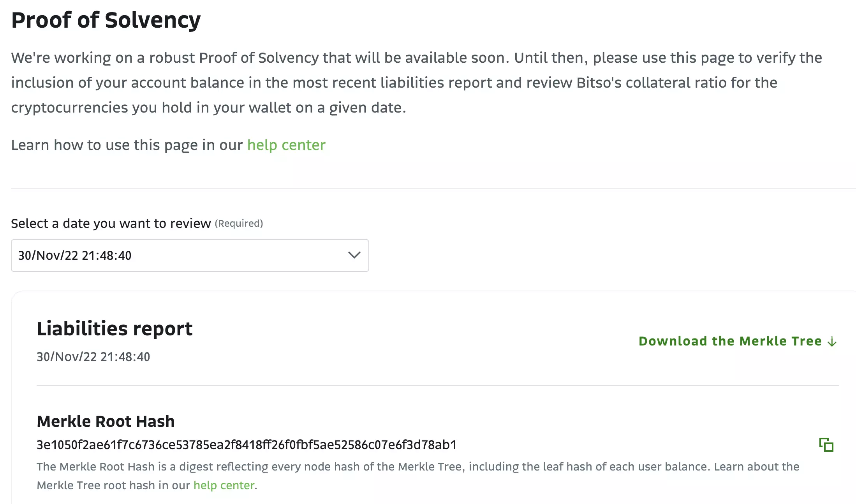Viewport: 856px width, 504px height.
Task: Click the Merkle Root Hash section title
Action: point(106,421)
